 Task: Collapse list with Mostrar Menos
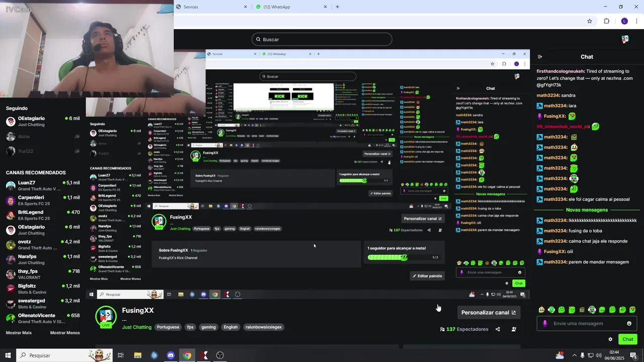(x=65, y=333)
